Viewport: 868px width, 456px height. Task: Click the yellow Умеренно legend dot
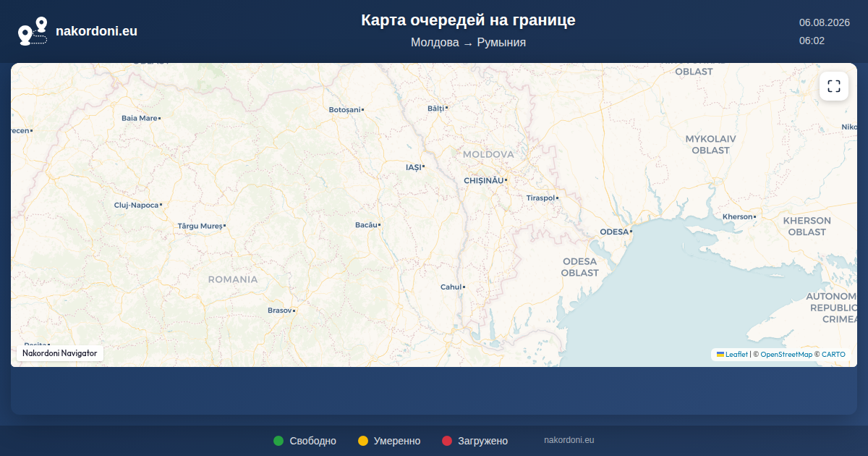(x=363, y=441)
